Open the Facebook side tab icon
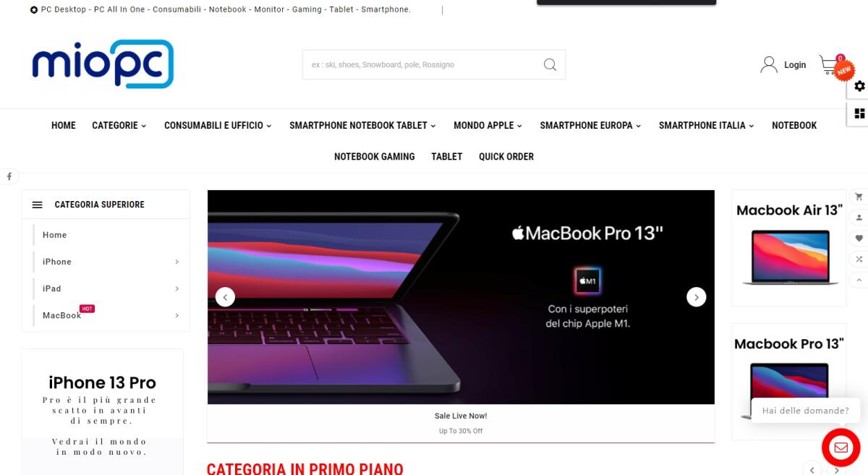 [x=9, y=176]
